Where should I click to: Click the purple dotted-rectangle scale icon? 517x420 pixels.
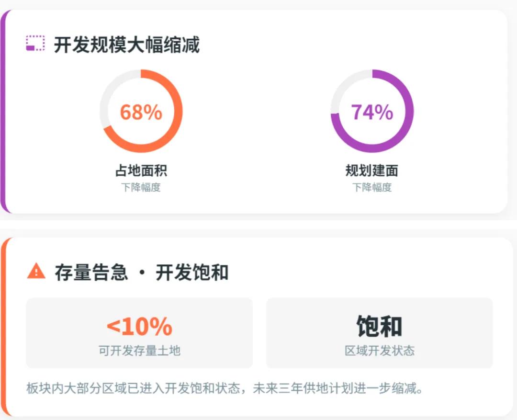pos(35,43)
